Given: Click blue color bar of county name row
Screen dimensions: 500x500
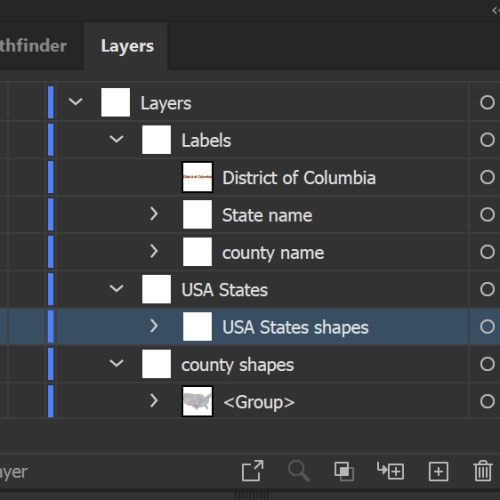Looking at the screenshot, I should point(51,252).
